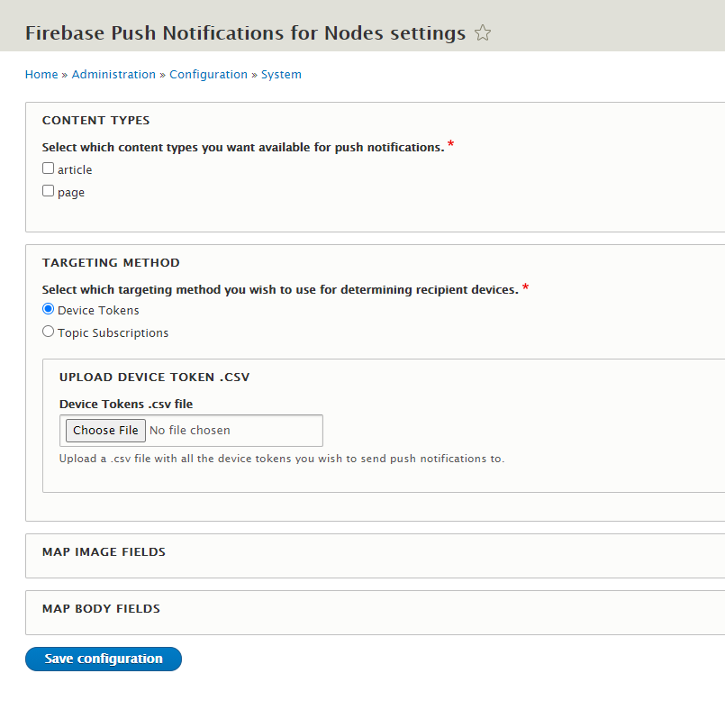The width and height of the screenshot is (725, 728).
Task: Click the red required asterisk near content types
Action: click(449, 142)
